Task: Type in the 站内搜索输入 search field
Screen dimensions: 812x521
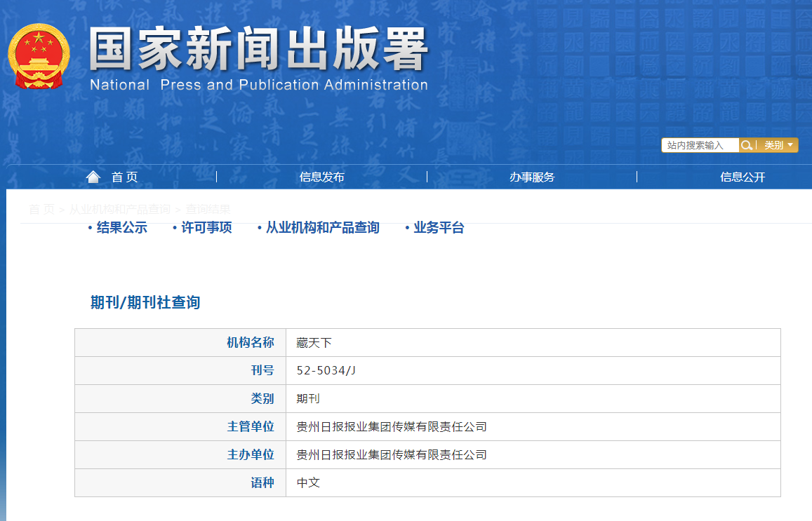Action: pyautogui.click(x=699, y=145)
